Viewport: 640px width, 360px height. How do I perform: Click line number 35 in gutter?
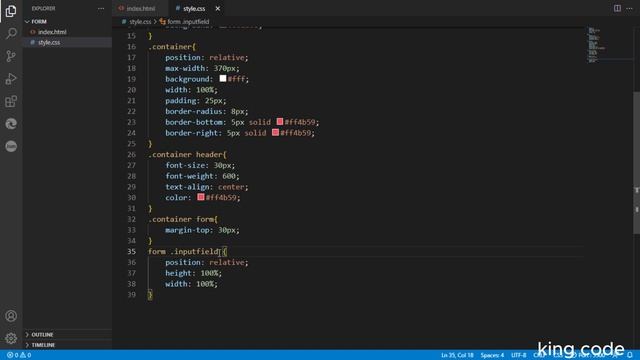[x=131, y=251]
